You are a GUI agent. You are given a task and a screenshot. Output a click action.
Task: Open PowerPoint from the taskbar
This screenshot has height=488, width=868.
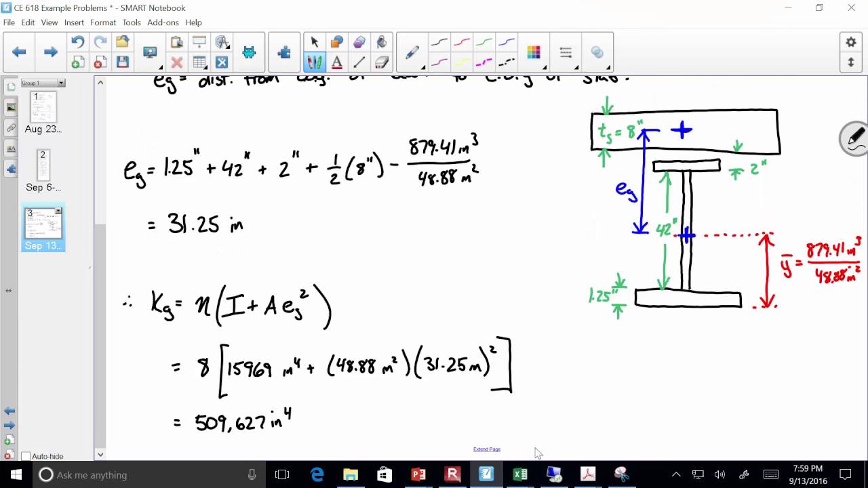418,474
